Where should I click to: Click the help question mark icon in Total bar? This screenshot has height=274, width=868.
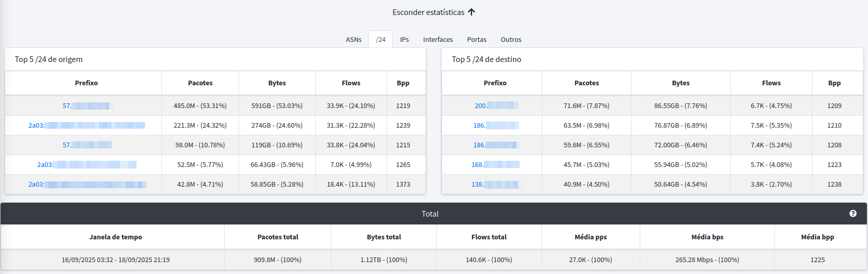(x=852, y=214)
